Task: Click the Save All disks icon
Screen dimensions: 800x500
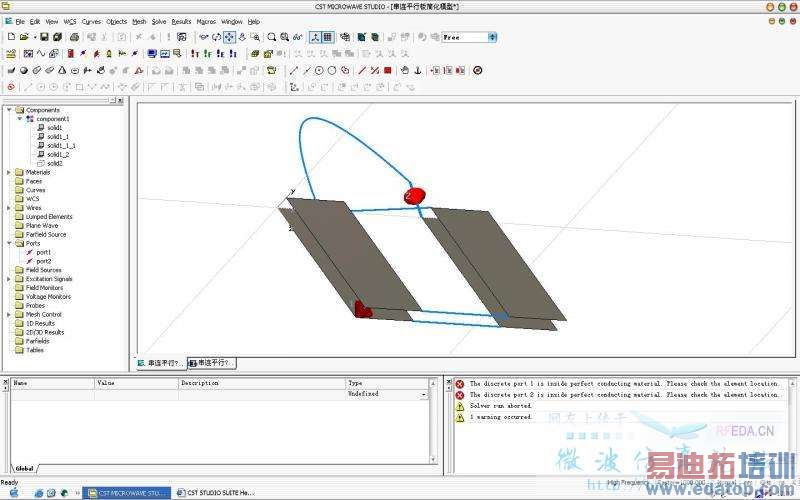Action: pos(57,37)
